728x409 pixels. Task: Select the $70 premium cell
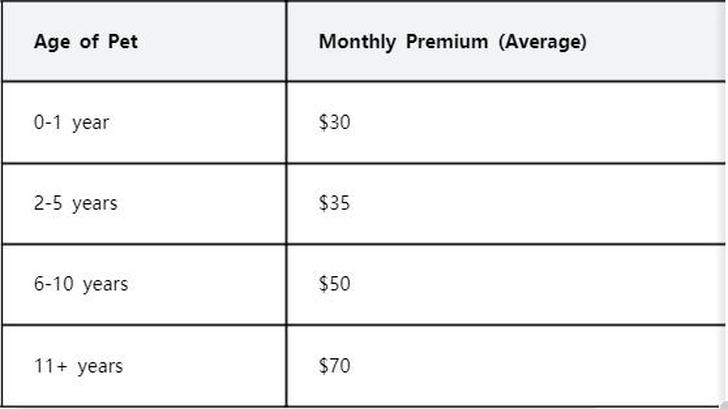pyautogui.click(x=506, y=366)
